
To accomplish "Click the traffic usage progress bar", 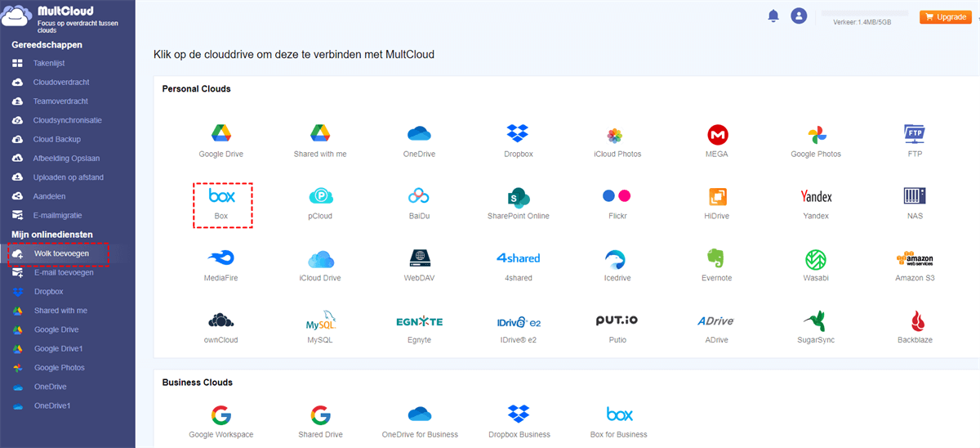I will click(x=864, y=14).
